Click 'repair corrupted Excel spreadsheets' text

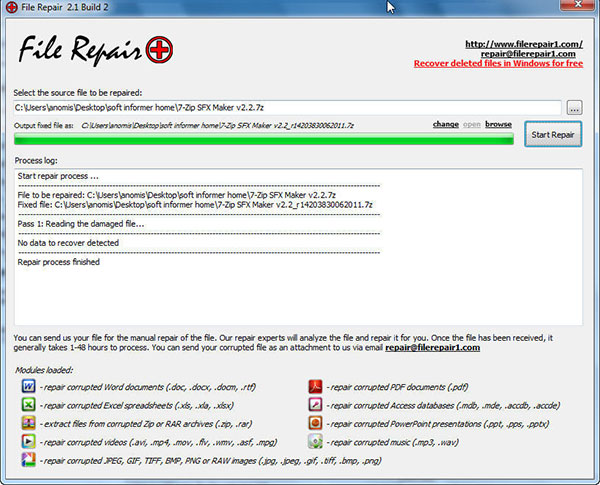click(137, 405)
